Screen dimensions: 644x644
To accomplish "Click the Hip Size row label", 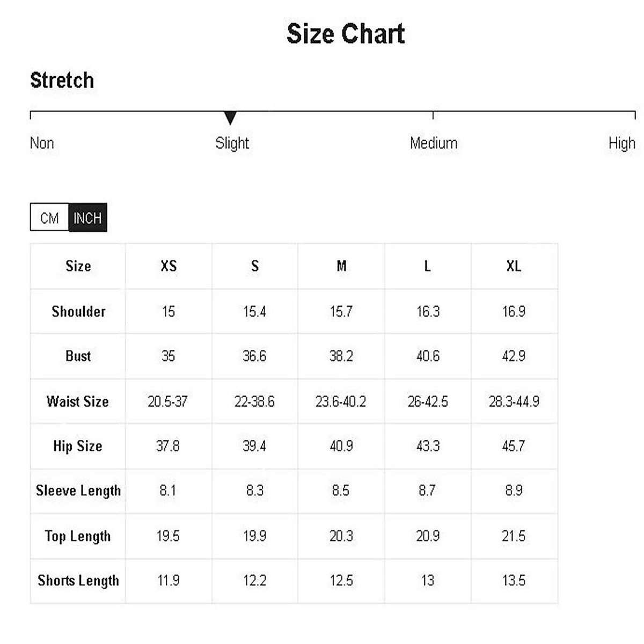I will [78, 446].
